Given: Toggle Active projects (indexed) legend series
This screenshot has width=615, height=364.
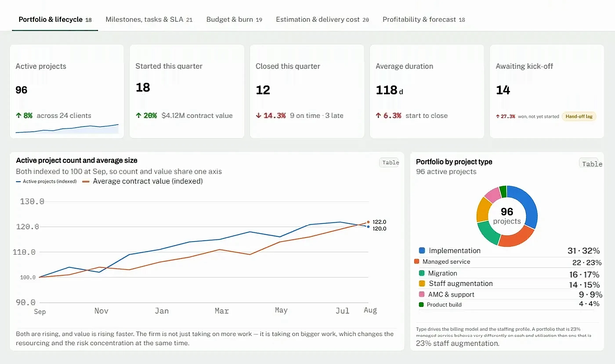Looking at the screenshot, I should (x=46, y=182).
